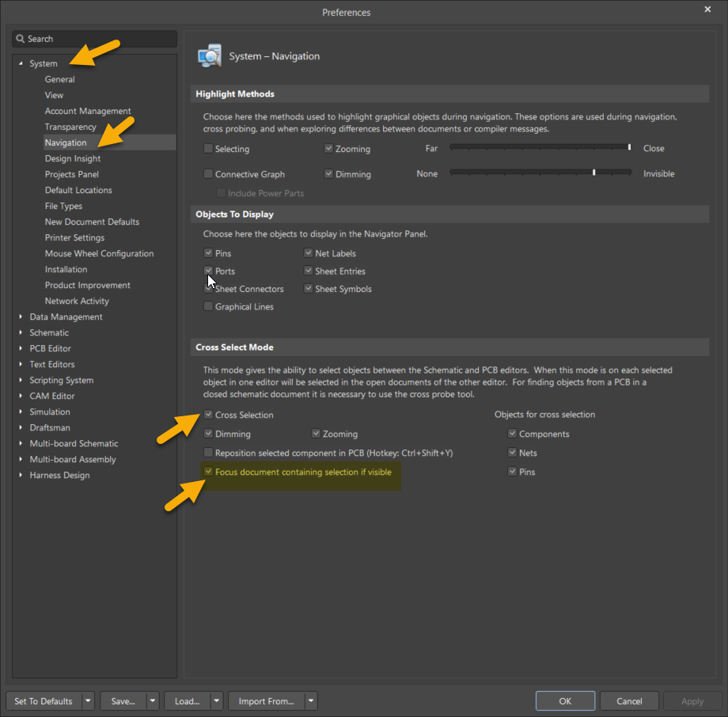Uncheck Dimming under Cross Select Mode
728x717 pixels.
pyautogui.click(x=208, y=434)
